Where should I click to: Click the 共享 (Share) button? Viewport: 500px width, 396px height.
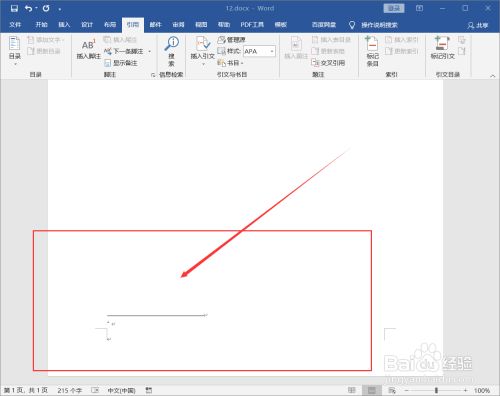478,25
